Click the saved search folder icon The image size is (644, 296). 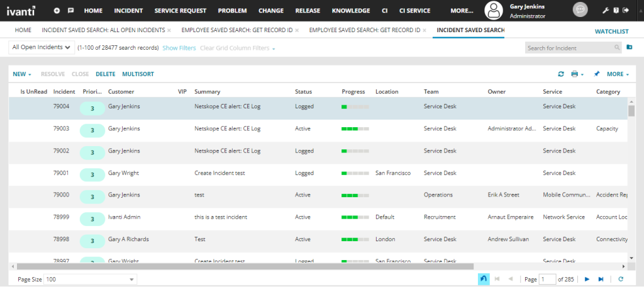click(x=629, y=48)
